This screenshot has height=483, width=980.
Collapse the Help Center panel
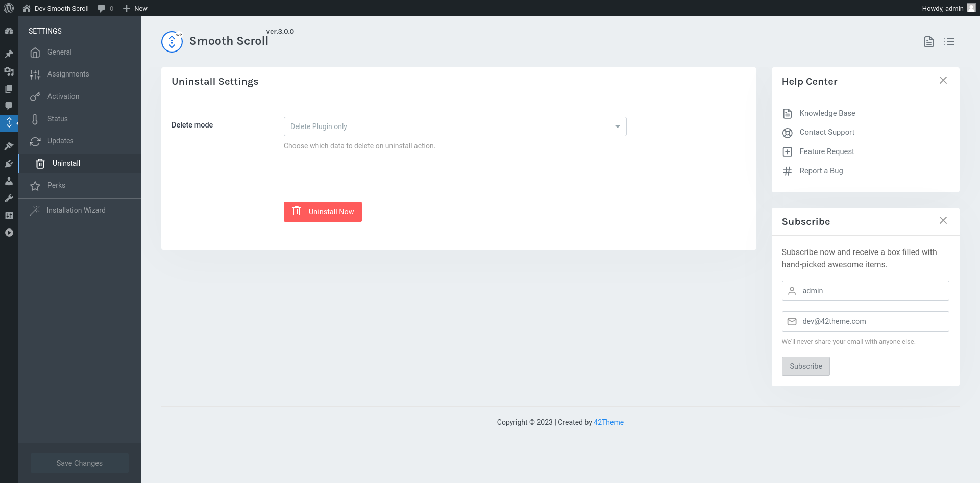pyautogui.click(x=943, y=80)
